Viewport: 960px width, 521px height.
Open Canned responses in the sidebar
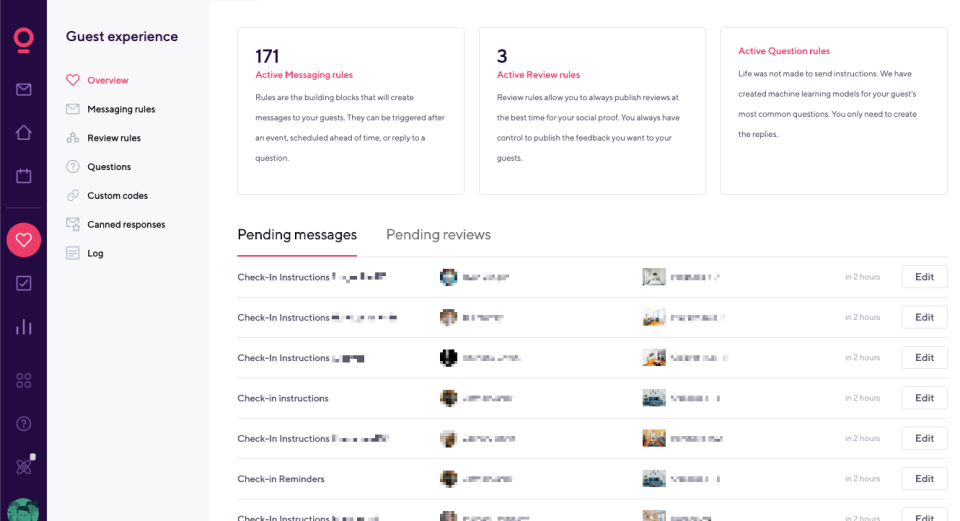pyautogui.click(x=126, y=225)
